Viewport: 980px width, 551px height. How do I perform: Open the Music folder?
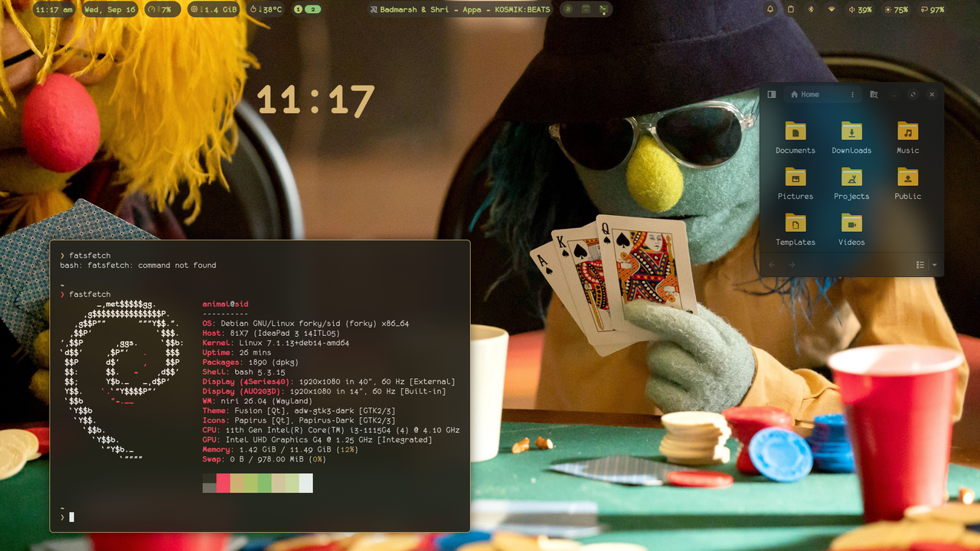coord(908,137)
